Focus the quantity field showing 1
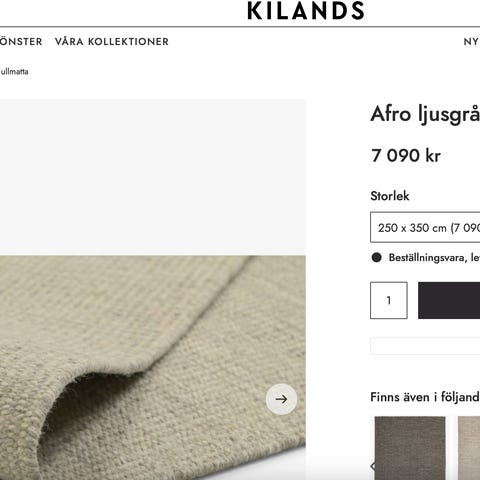The height and width of the screenshot is (480, 480). click(389, 300)
